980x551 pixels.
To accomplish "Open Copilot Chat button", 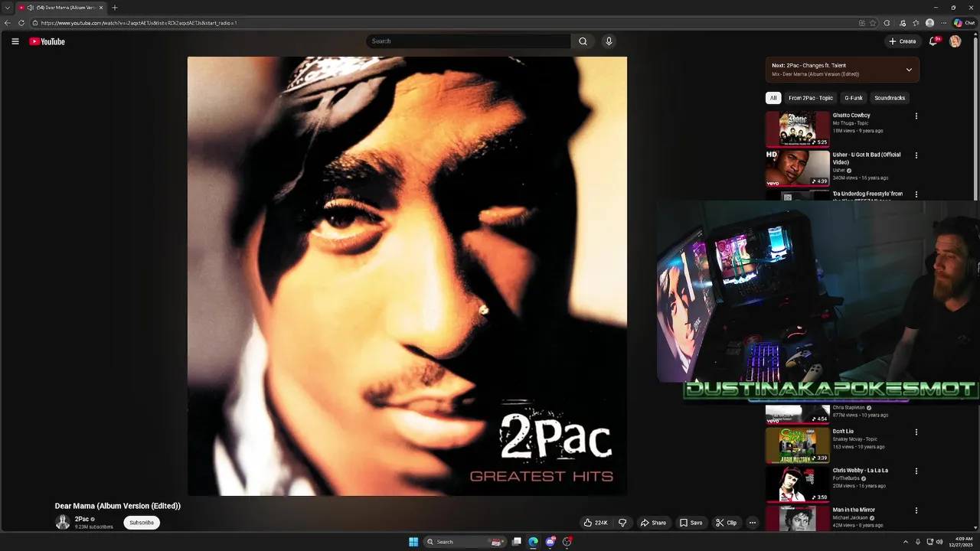I will pos(964,23).
